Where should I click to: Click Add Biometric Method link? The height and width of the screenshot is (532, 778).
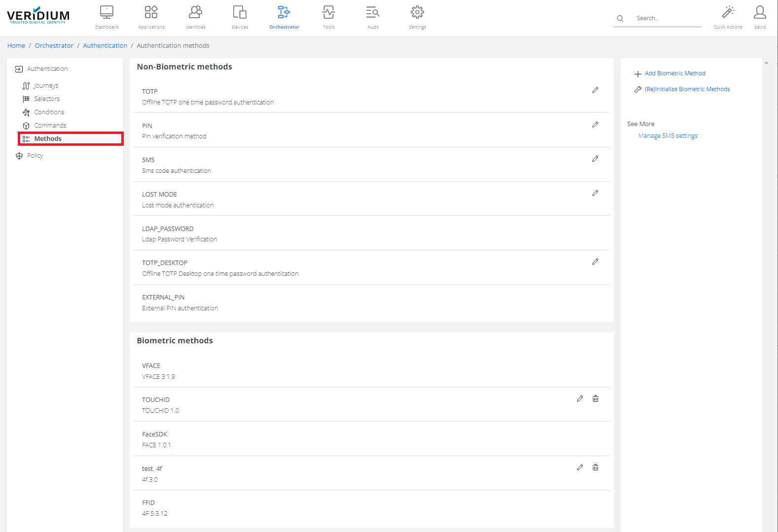point(674,73)
